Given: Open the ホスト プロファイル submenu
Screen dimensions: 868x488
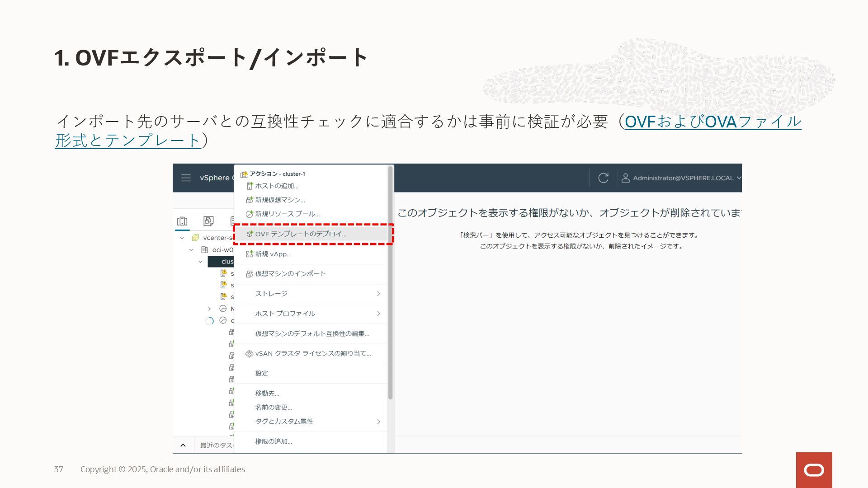Looking at the screenshot, I should [311, 314].
